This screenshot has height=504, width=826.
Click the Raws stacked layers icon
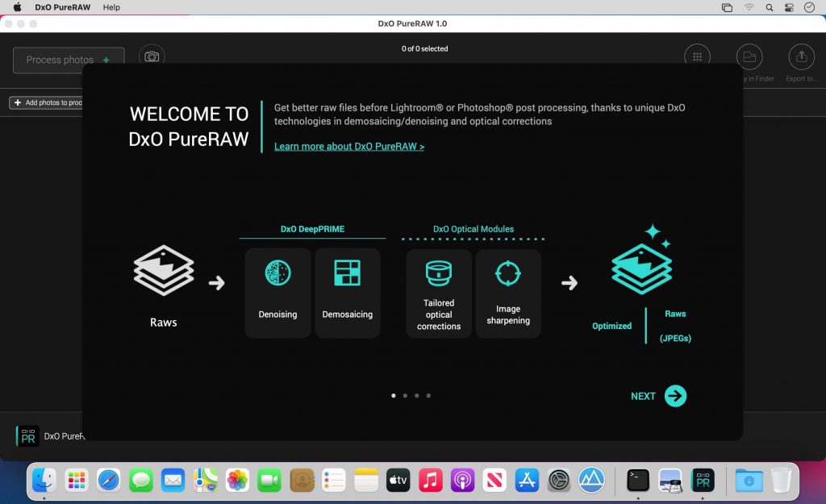point(164,271)
